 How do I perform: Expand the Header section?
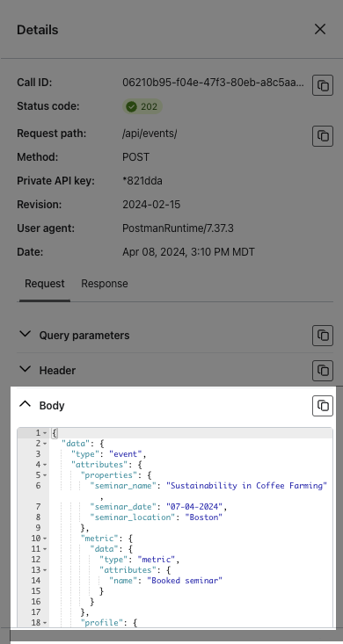(26, 369)
